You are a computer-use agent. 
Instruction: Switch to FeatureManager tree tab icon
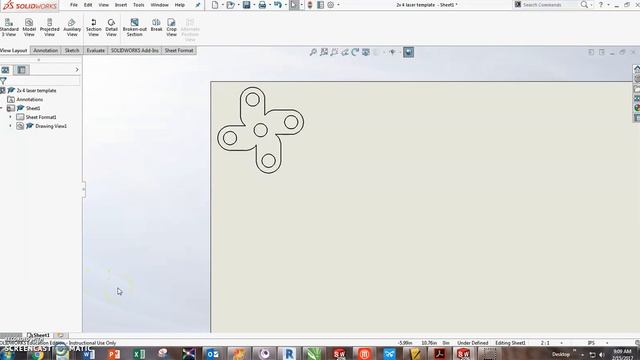[x=5, y=70]
